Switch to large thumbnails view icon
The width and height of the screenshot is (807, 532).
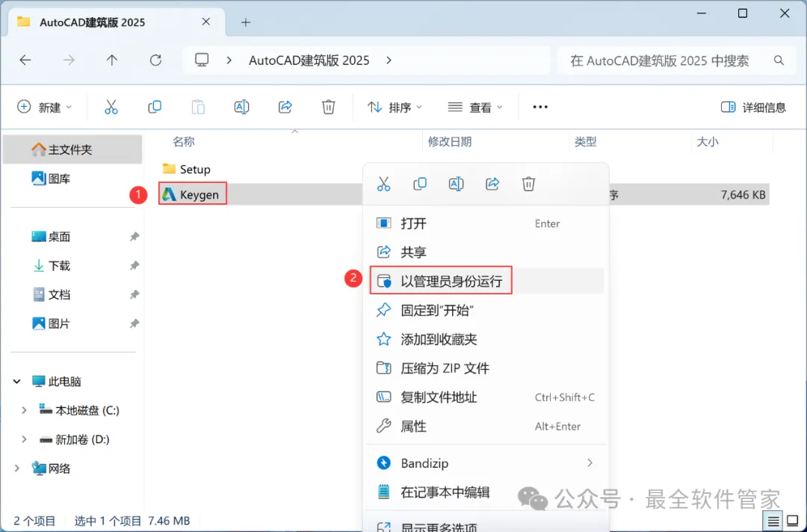tap(793, 522)
